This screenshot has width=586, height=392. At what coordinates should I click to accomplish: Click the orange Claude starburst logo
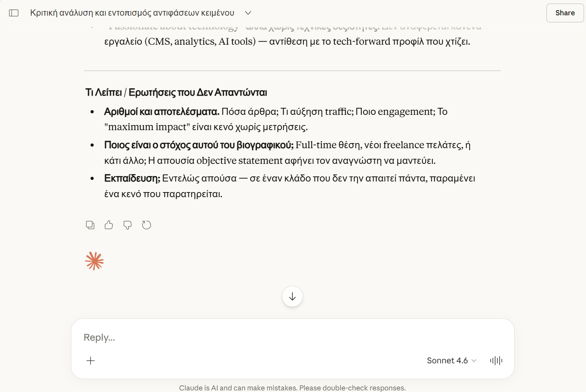click(x=94, y=261)
